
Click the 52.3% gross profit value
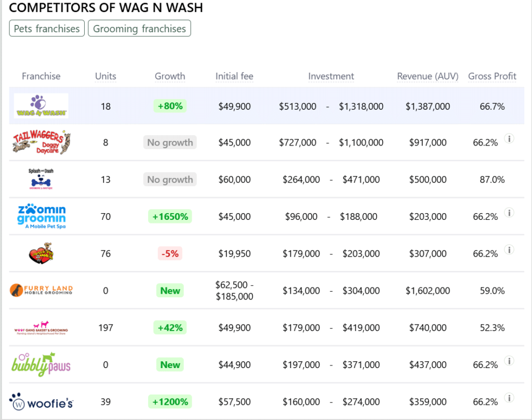pyautogui.click(x=493, y=327)
